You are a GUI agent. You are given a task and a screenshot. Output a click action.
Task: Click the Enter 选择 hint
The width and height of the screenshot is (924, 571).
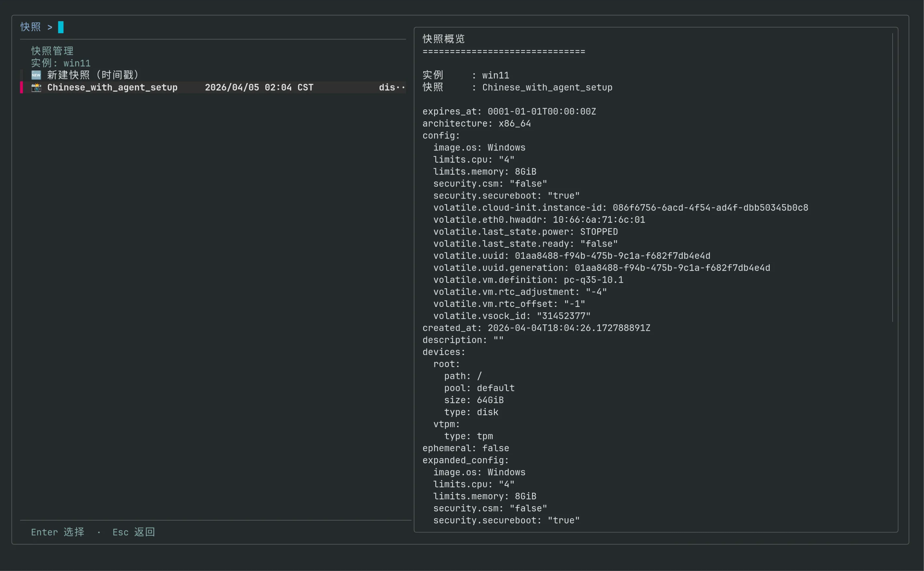(57, 532)
